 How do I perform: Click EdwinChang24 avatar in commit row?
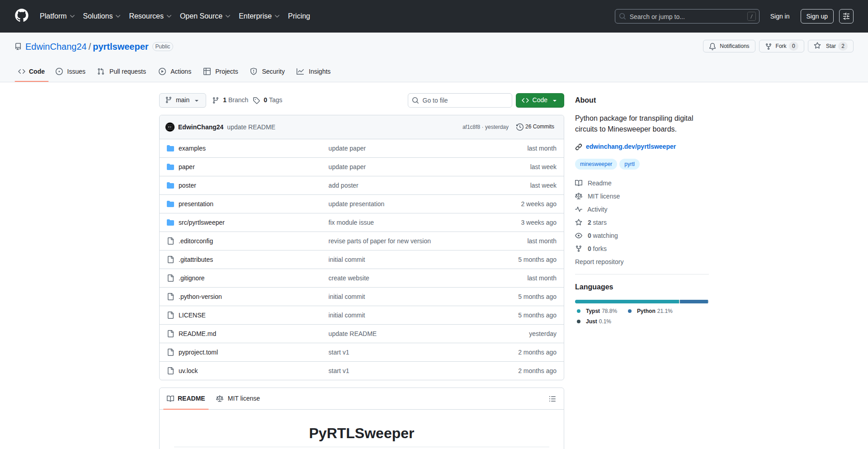point(170,127)
